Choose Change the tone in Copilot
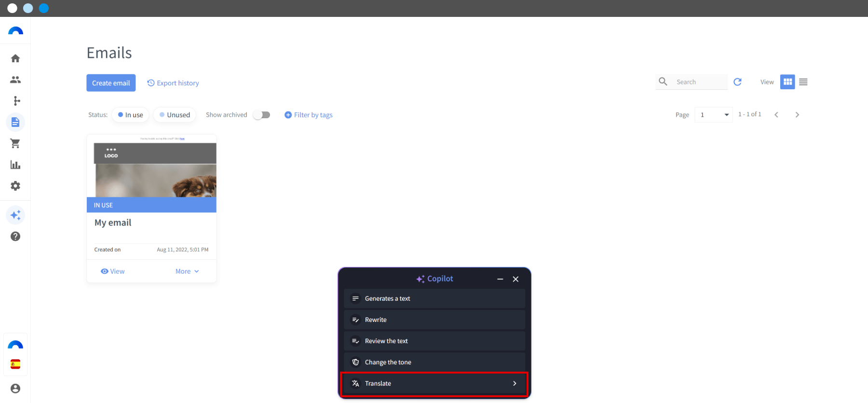Screen dimensions: 868x403 tap(434, 362)
